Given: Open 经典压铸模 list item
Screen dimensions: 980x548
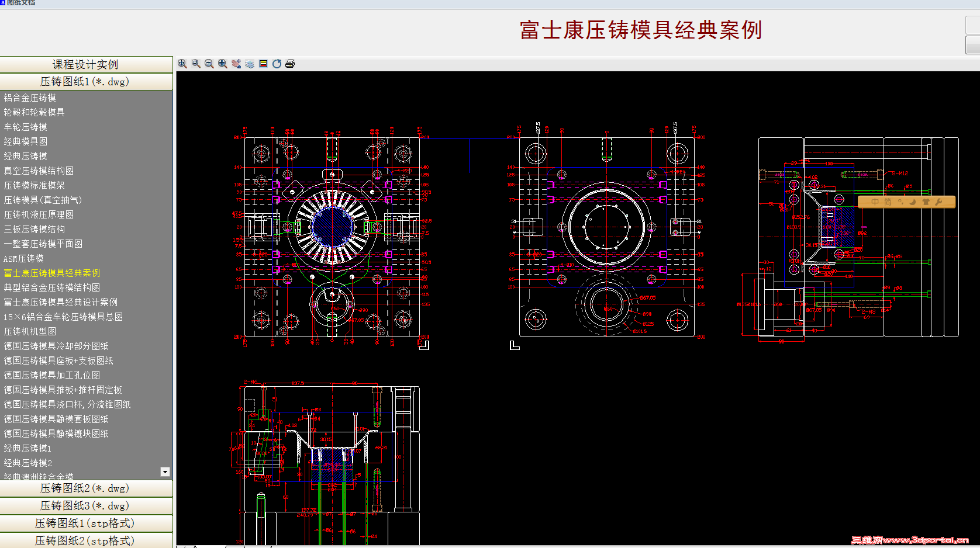Looking at the screenshot, I should 25,156.
